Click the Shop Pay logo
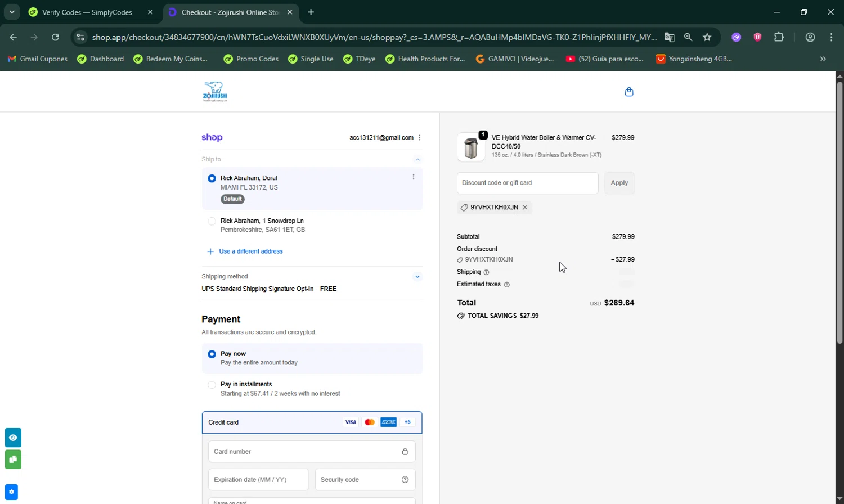844x504 pixels. click(x=212, y=137)
